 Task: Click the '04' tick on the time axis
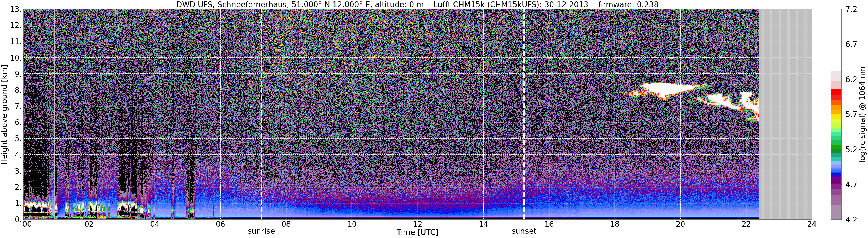tap(155, 224)
